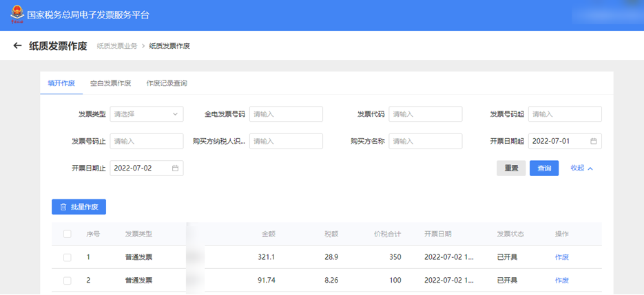Click 已开具 status in row 2
Viewport: 644px width, 295px height.
point(507,281)
